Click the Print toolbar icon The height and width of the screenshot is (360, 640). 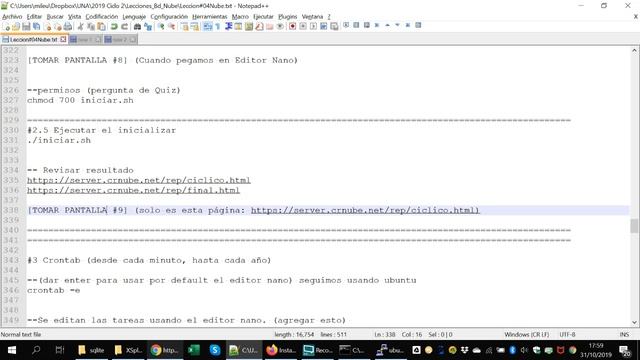68,27
